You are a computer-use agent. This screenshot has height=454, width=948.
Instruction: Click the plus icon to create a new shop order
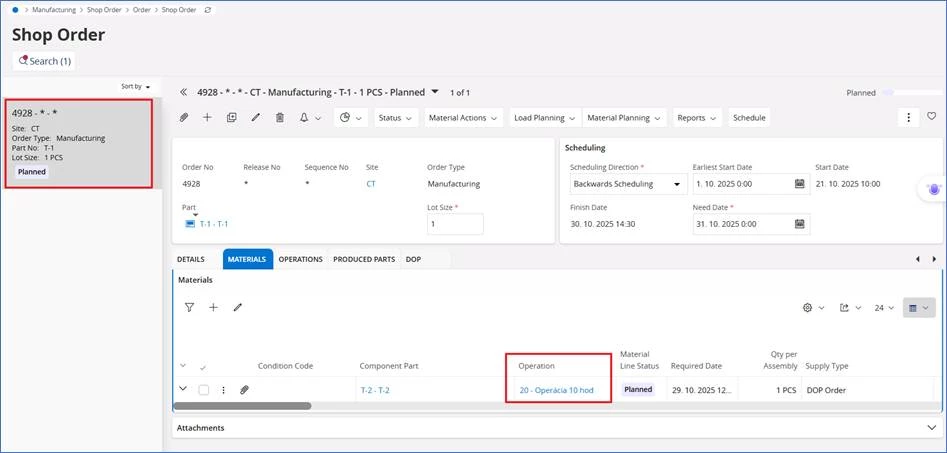[x=207, y=118]
